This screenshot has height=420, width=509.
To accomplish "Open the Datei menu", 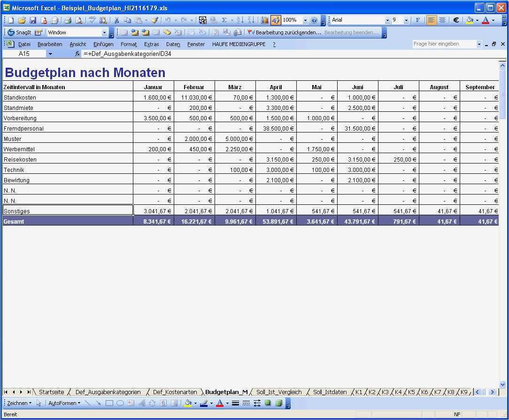I will 24,44.
